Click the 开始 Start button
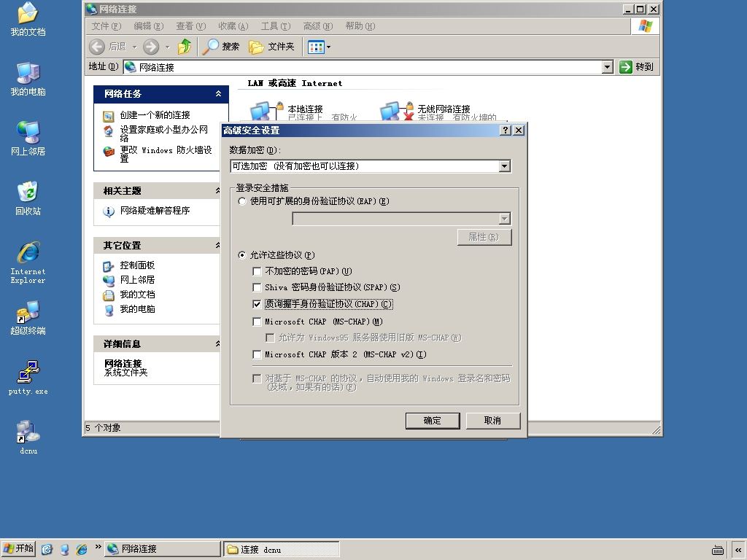Screen dimensions: 747x560 18,548
